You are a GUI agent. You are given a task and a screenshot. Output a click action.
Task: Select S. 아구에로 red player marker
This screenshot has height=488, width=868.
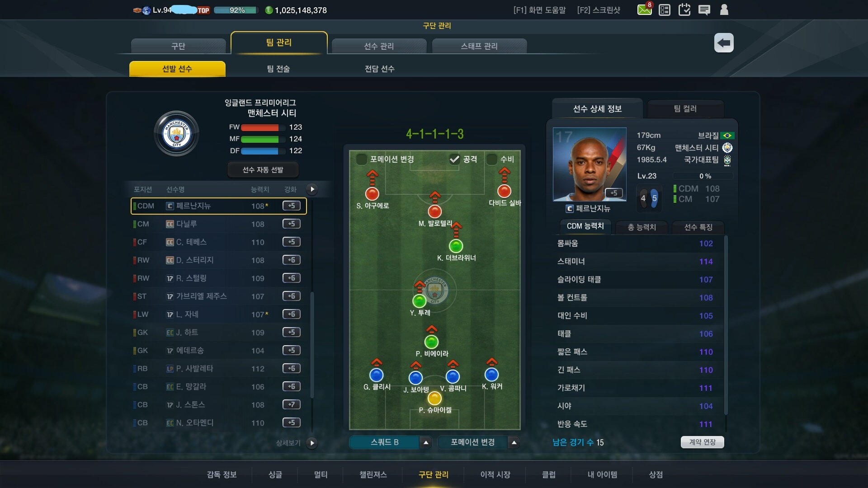pyautogui.click(x=372, y=194)
